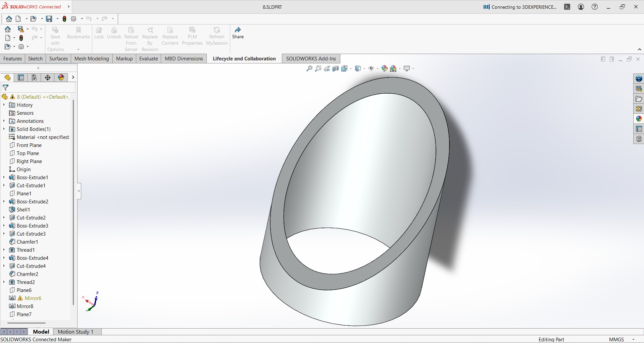Image resolution: width=644 pixels, height=343 pixels.
Task: Select the Shell1 feature
Action: pos(23,209)
